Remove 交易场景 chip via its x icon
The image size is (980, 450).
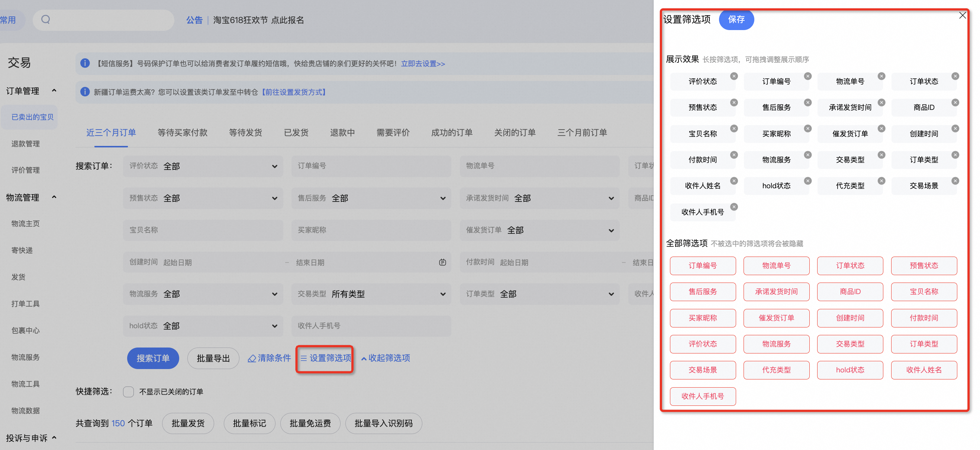(955, 180)
